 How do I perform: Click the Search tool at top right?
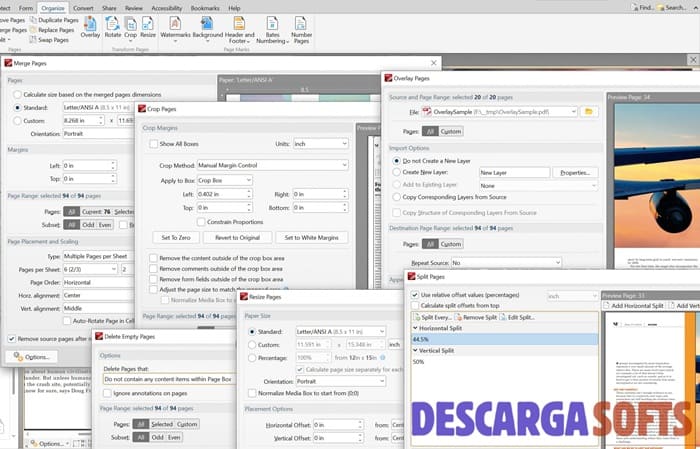672,7
